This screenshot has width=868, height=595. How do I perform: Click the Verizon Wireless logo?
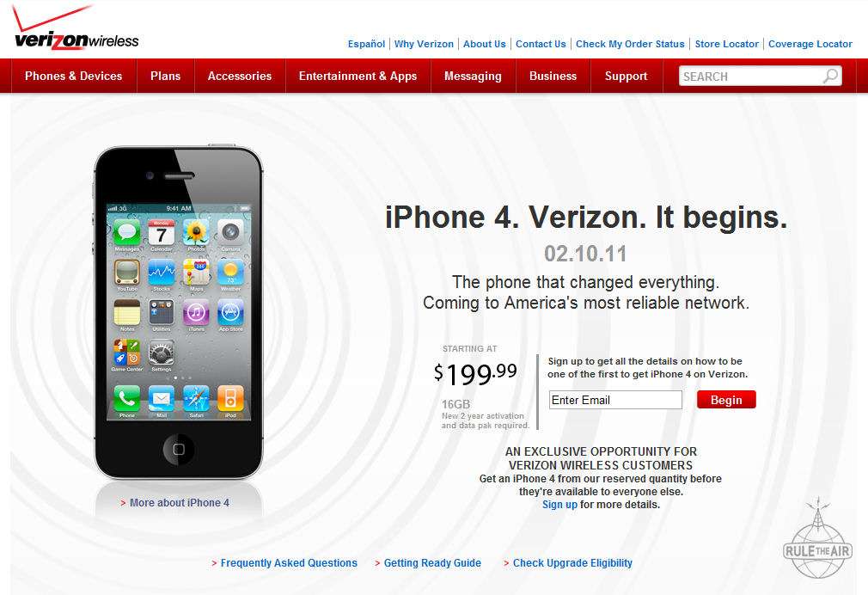(76, 28)
